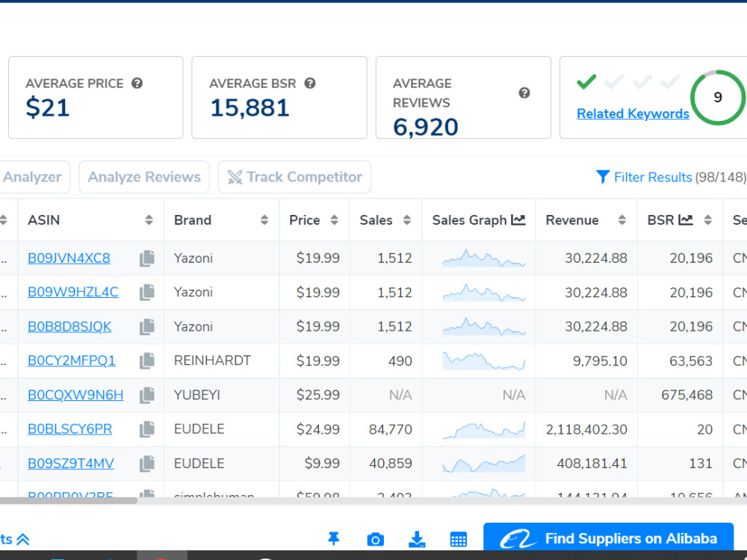Open ASIN B0CQXW9N6H link
This screenshot has height=560, width=747.
click(75, 395)
